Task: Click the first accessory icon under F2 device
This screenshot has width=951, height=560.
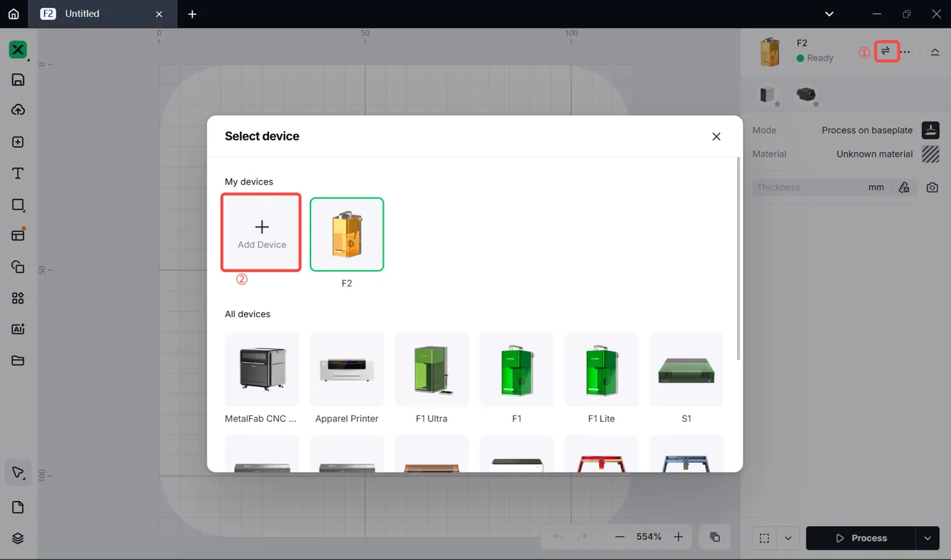Action: tap(768, 94)
